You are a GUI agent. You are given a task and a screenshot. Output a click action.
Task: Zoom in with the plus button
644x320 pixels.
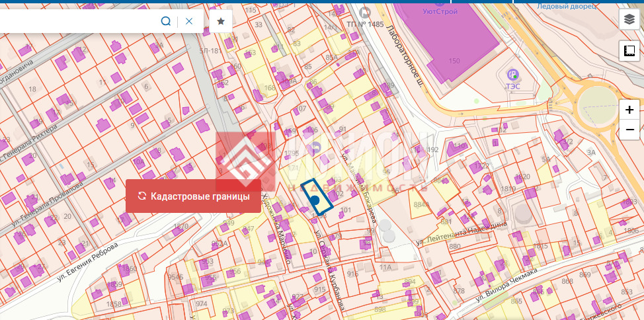click(629, 110)
